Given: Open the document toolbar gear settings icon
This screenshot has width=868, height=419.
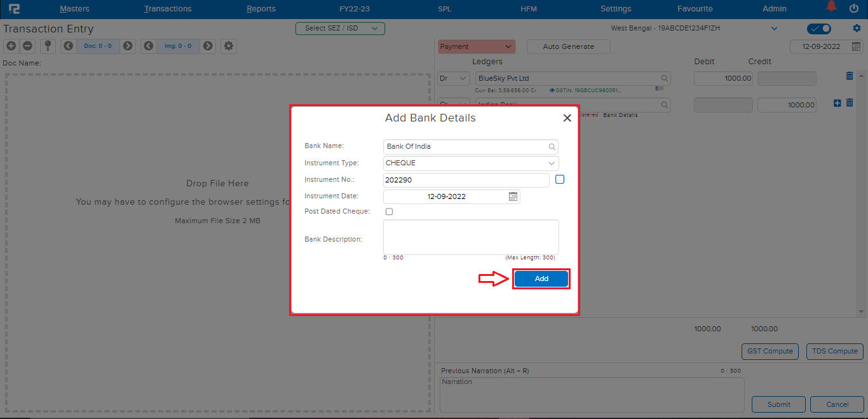Looking at the screenshot, I should click(x=228, y=46).
